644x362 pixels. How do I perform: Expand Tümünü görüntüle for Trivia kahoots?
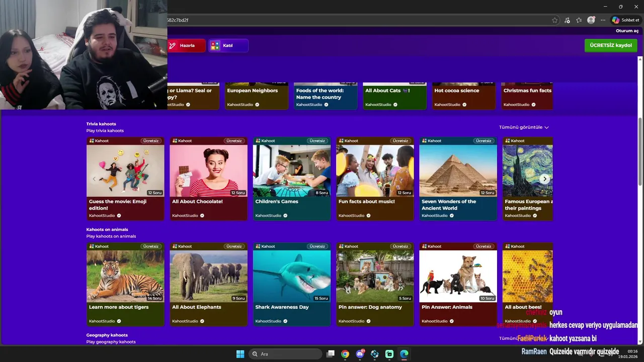point(524,127)
